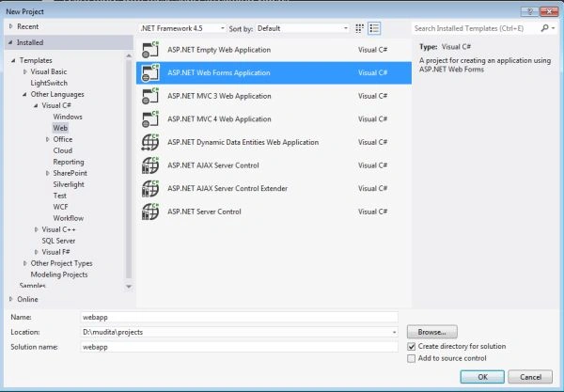Expand the Recent section
The width and height of the screenshot is (564, 392).
coord(10,26)
